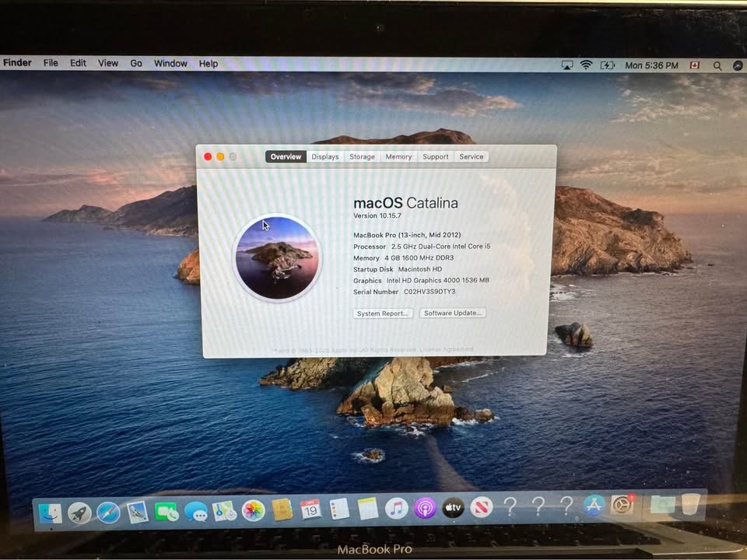Activate Siri from the menu bar
The height and width of the screenshot is (560, 747).
coord(738,65)
